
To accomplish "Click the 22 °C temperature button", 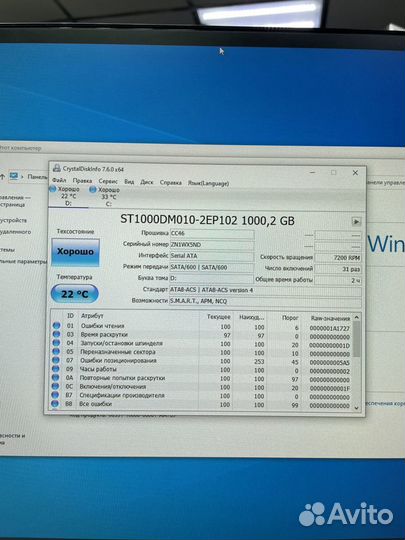I will [x=74, y=294].
